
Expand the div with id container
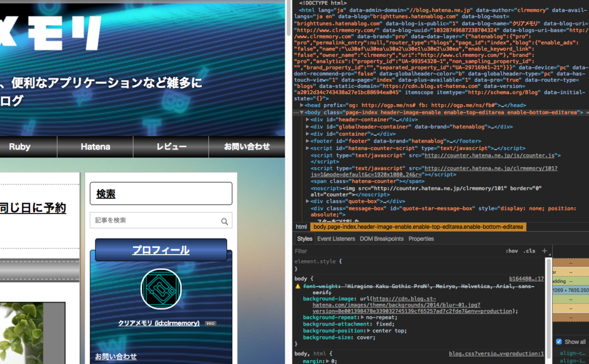pos(307,134)
